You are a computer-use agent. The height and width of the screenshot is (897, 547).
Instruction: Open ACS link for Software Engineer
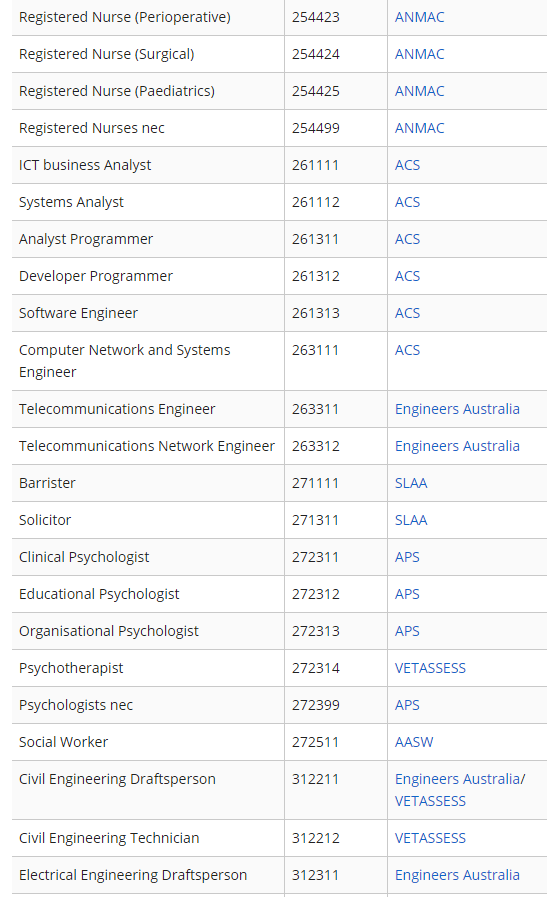pos(407,313)
